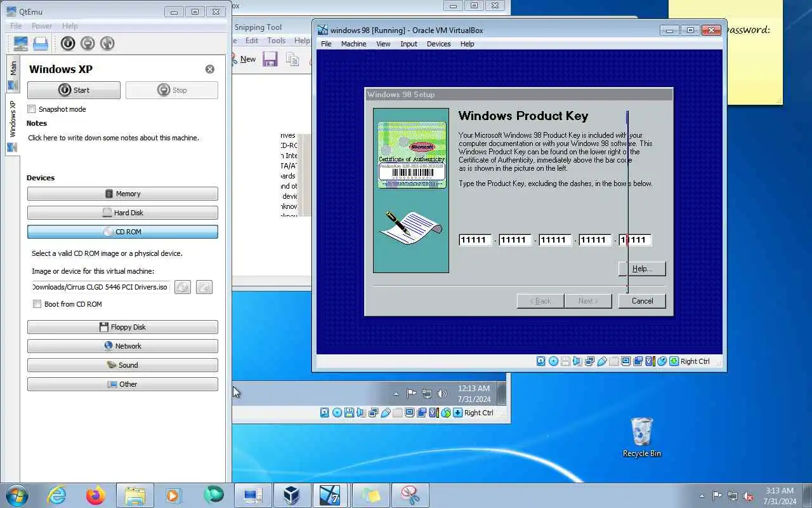Click network indicator in windows 98 VM status bar
This screenshot has width=812, height=508.
click(x=589, y=361)
